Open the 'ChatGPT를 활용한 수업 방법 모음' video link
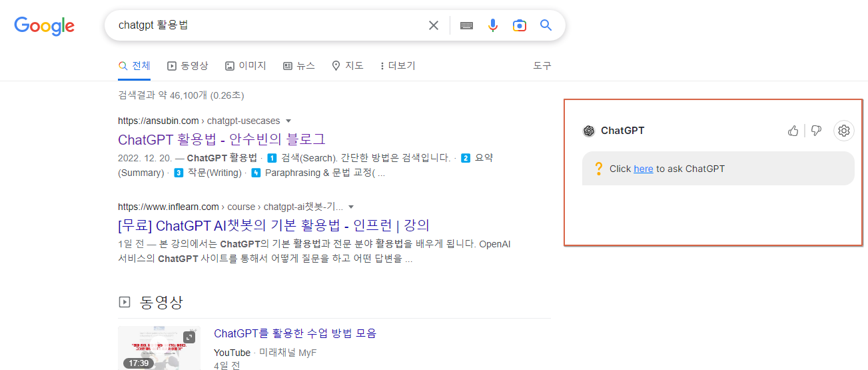This screenshot has height=370, width=868. coord(295,333)
